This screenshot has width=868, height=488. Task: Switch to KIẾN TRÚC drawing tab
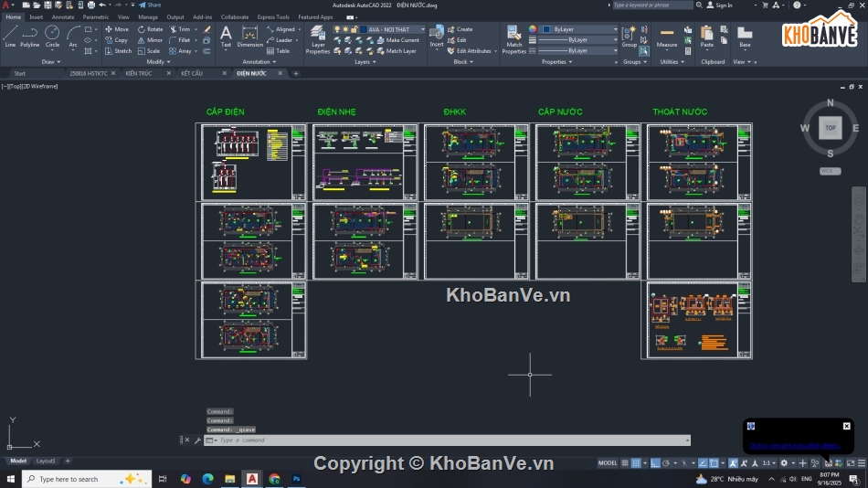coord(140,73)
